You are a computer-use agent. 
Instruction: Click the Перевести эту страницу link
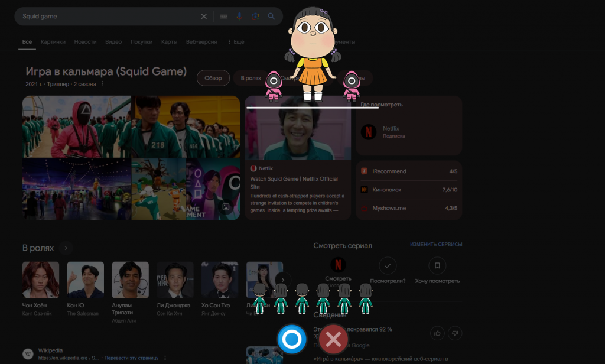[x=132, y=358]
